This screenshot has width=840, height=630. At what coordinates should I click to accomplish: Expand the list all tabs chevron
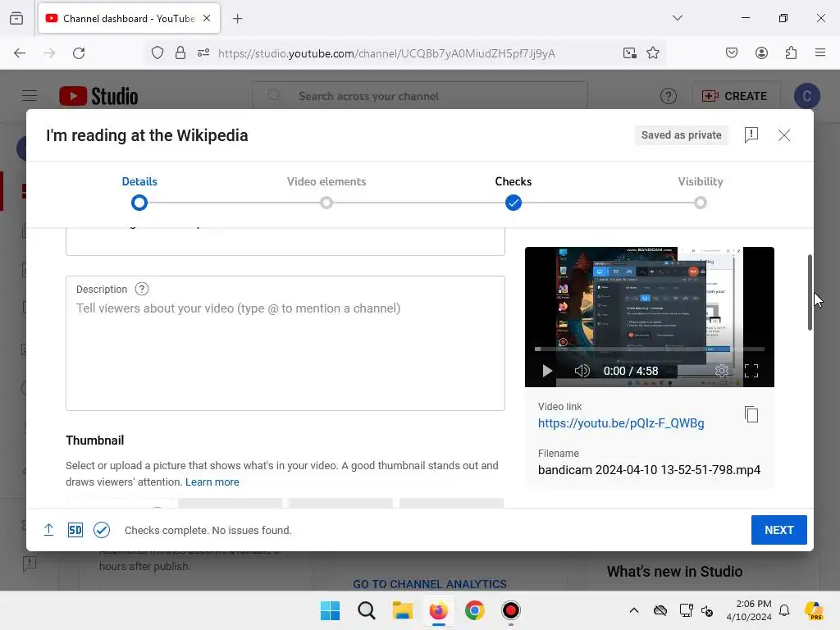pos(677,18)
